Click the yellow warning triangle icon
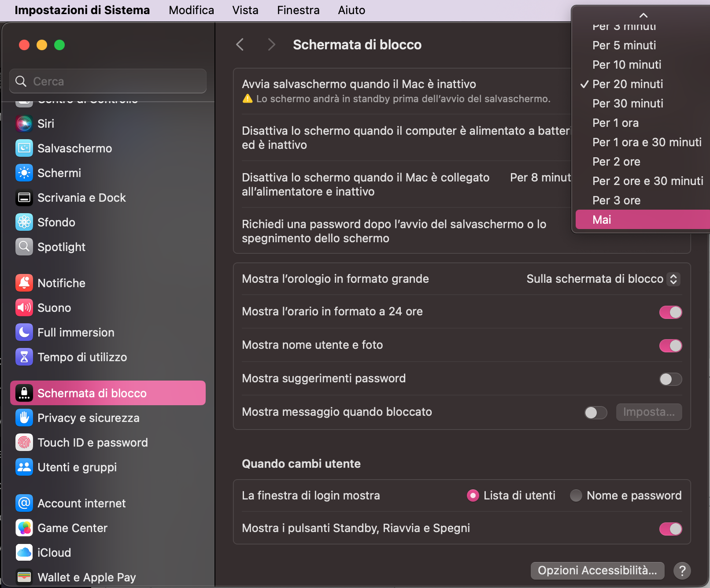The image size is (710, 588). click(x=248, y=99)
